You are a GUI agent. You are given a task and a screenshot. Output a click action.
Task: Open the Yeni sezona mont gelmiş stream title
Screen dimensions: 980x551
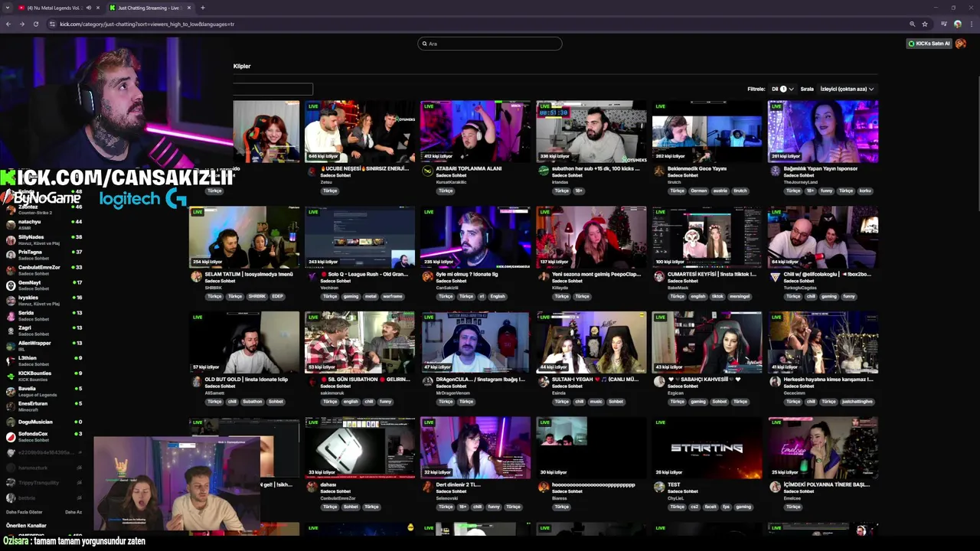[596, 274]
